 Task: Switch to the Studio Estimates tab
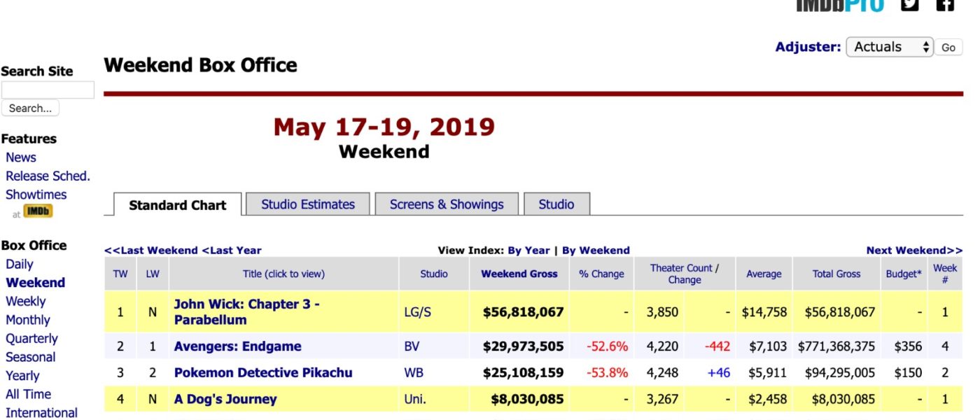pos(308,204)
